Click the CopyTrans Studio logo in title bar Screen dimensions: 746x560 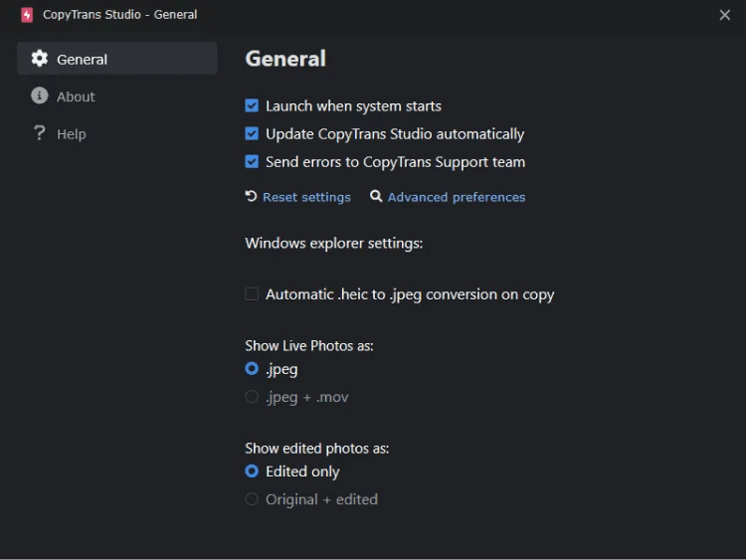pos(27,15)
